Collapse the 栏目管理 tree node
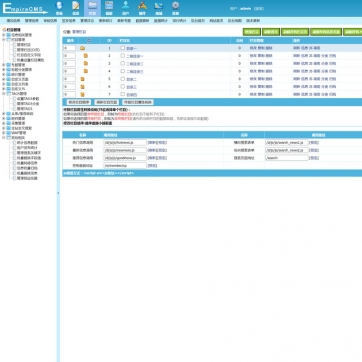 4,39
